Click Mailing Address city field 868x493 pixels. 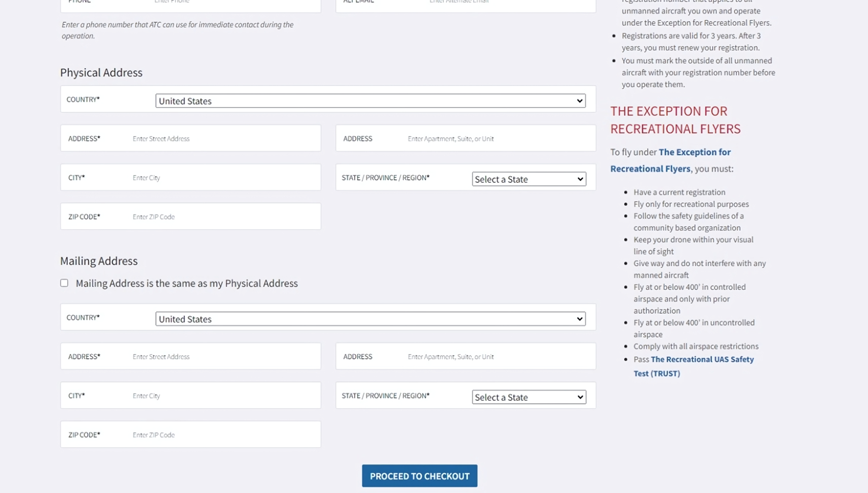pos(223,396)
